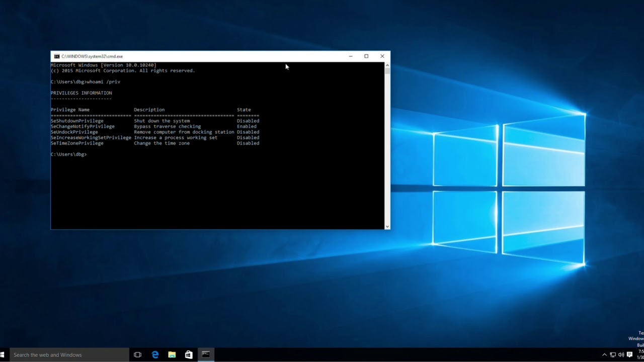Open the network icon in system tray

tap(613, 355)
